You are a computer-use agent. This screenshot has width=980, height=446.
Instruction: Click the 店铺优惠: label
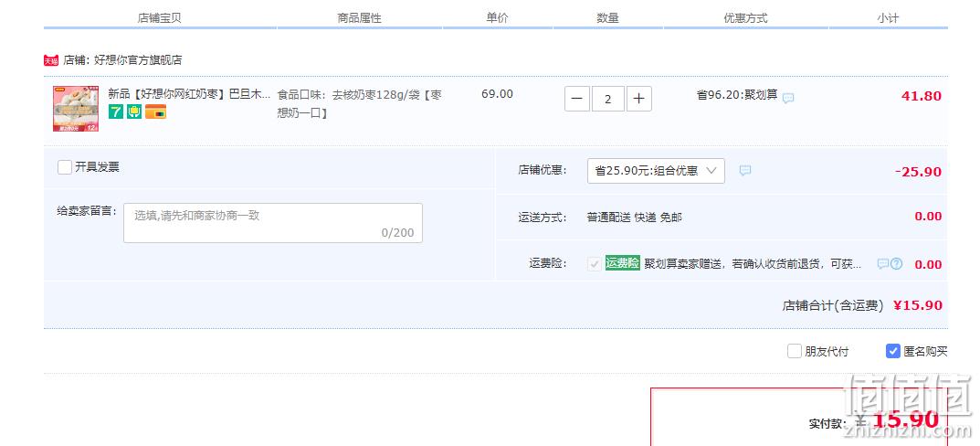tap(543, 170)
